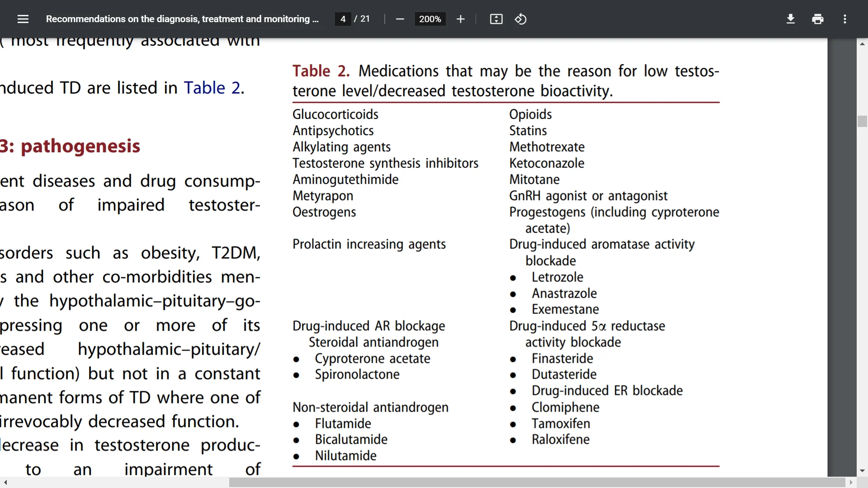Image resolution: width=868 pixels, height=488 pixels.
Task: Rotate the page counterclockwise
Action: [x=521, y=19]
